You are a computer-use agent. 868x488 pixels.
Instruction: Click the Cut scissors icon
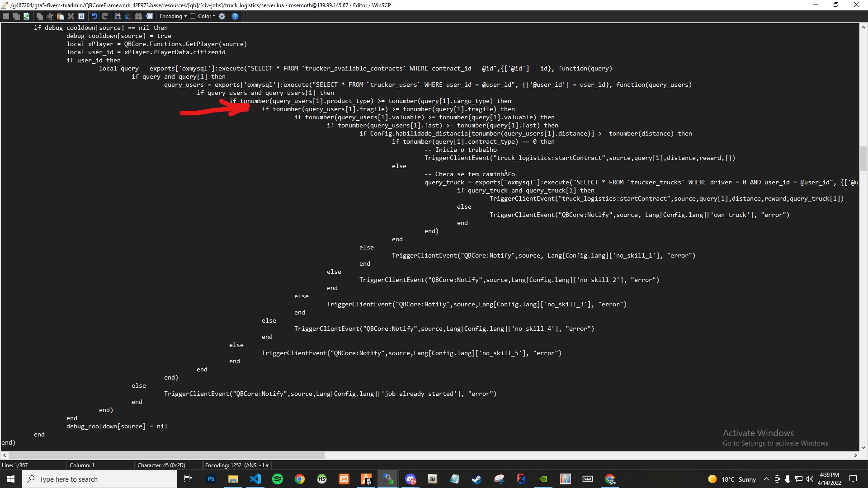50,16
